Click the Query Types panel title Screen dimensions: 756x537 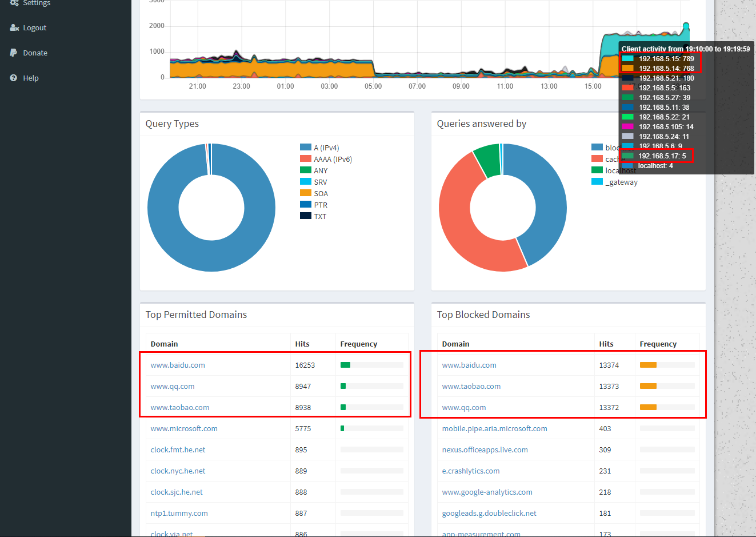[172, 124]
